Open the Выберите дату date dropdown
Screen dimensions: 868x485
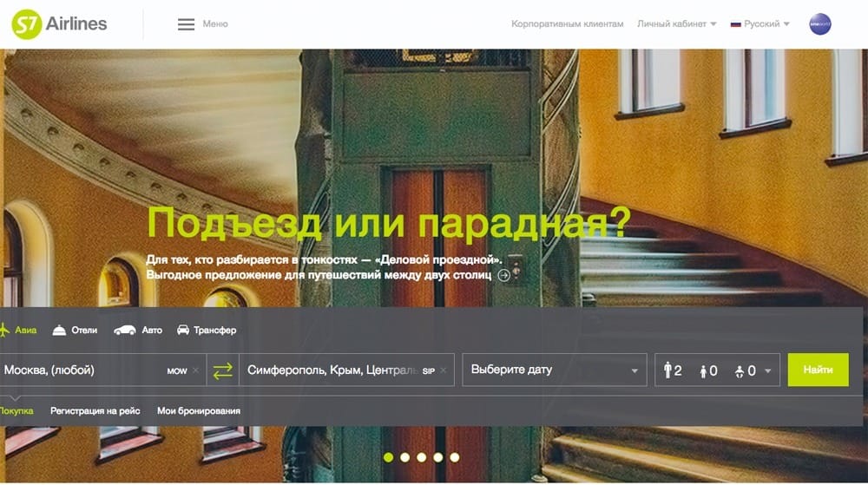coord(555,370)
